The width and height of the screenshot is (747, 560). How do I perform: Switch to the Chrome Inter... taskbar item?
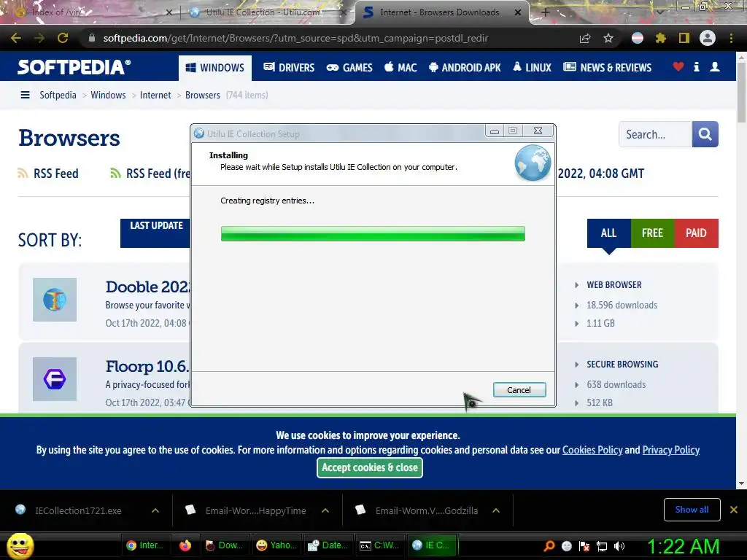pos(145,545)
